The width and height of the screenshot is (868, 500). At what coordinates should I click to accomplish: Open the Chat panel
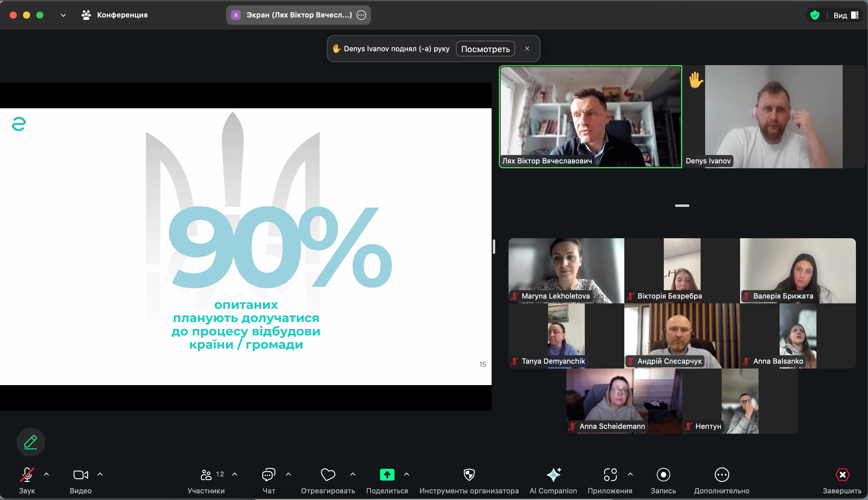pyautogui.click(x=268, y=475)
